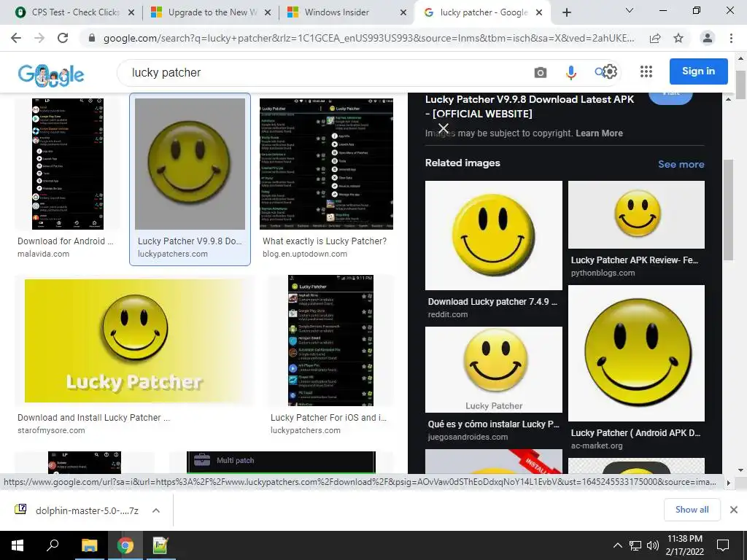Open Lucky Patcher For iOS screenshot image
747x560 pixels.
331,340
